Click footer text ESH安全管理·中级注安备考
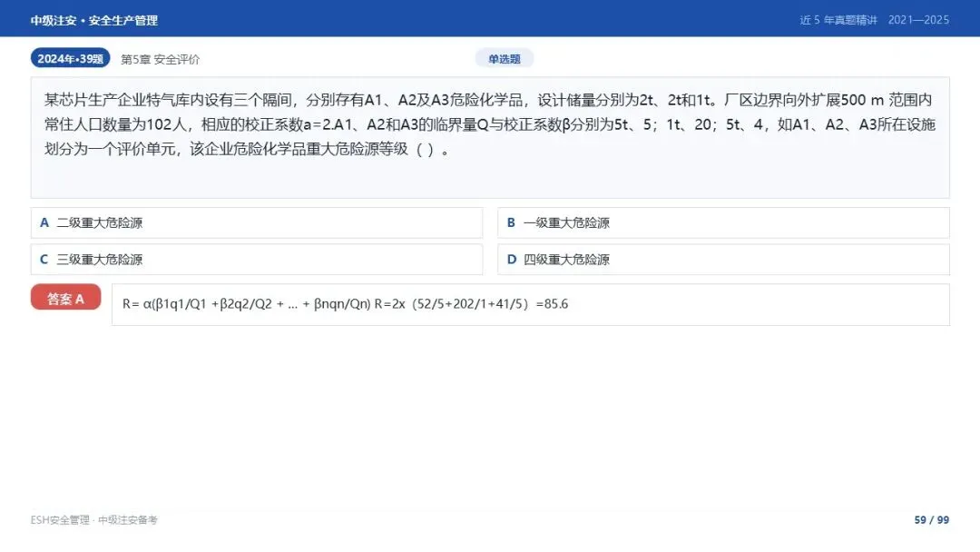 coord(93,519)
